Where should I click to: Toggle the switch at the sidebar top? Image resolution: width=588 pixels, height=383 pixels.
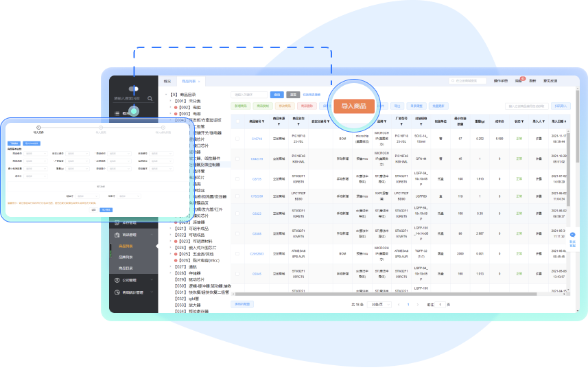133,89
